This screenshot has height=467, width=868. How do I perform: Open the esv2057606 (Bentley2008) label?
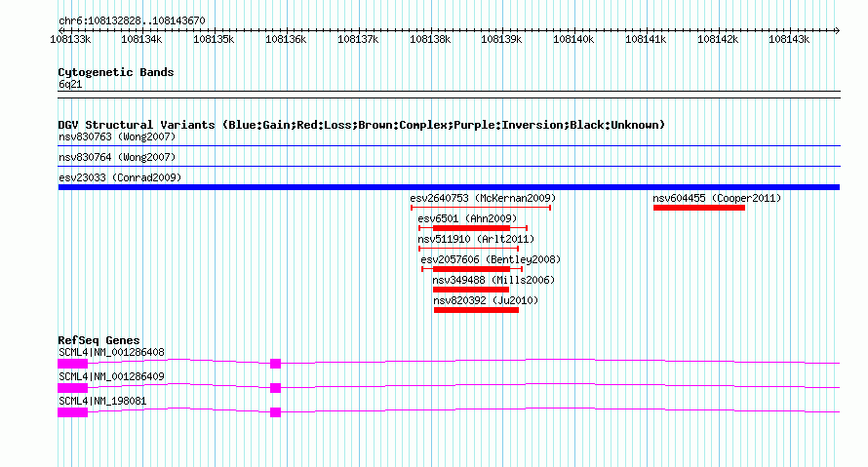pyautogui.click(x=491, y=259)
